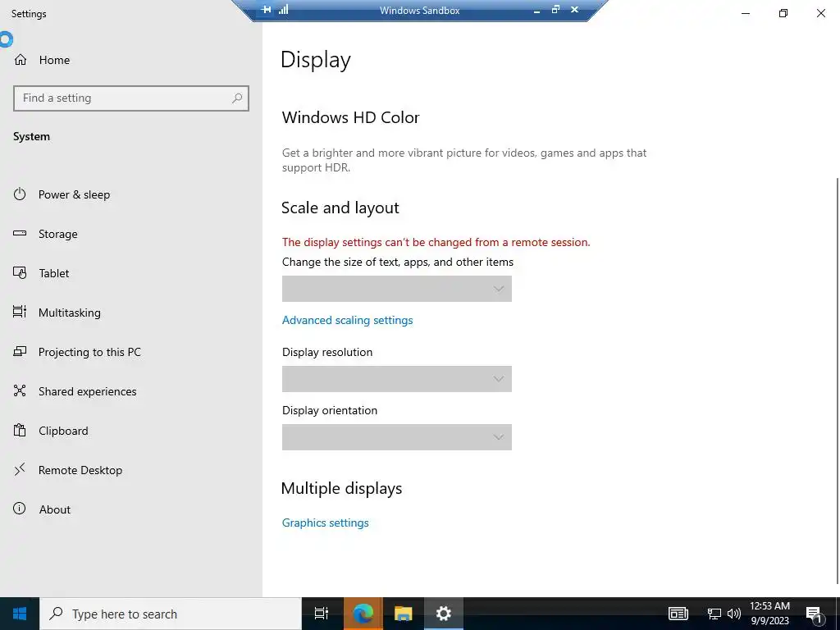Screen dimensions: 840x630
Task: Open News and interests tray icon
Action: tap(678, 614)
